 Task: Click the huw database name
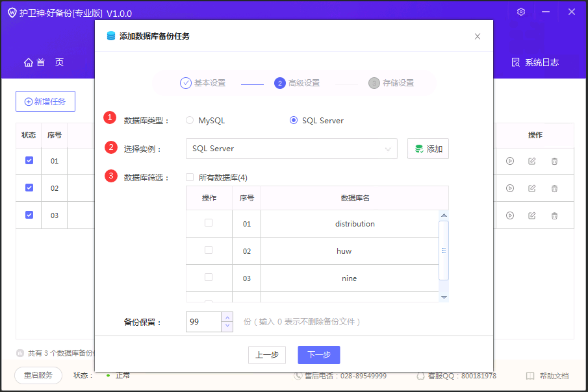click(344, 251)
